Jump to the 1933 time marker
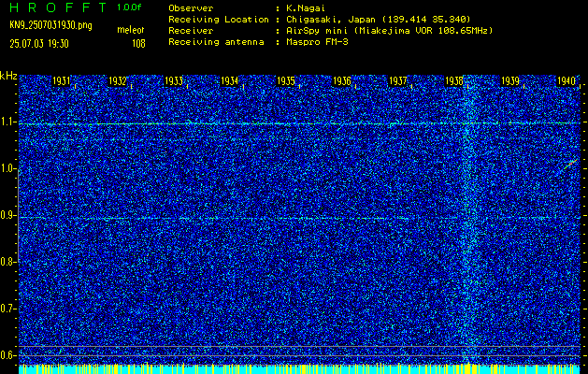The height and width of the screenshot is (374, 588). (174, 81)
